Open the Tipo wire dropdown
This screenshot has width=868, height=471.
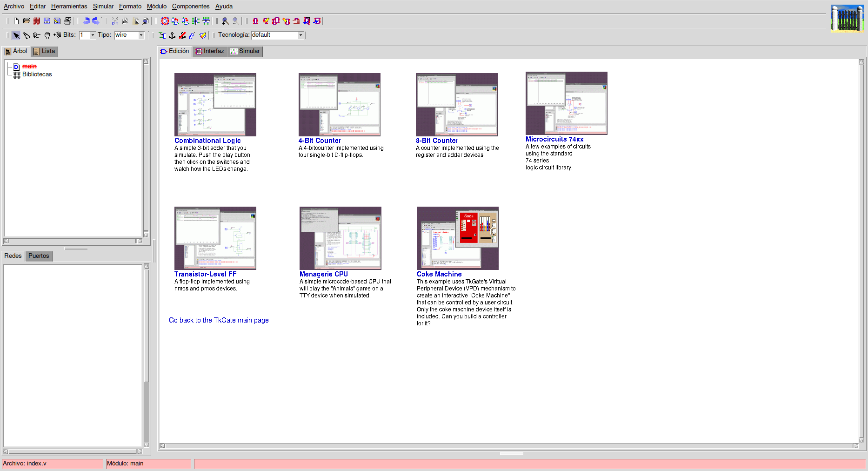click(x=141, y=35)
